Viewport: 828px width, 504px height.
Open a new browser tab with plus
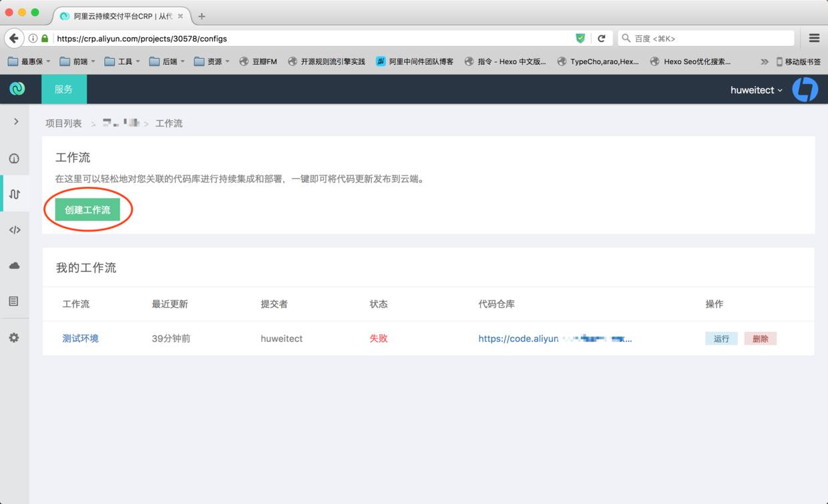(202, 16)
